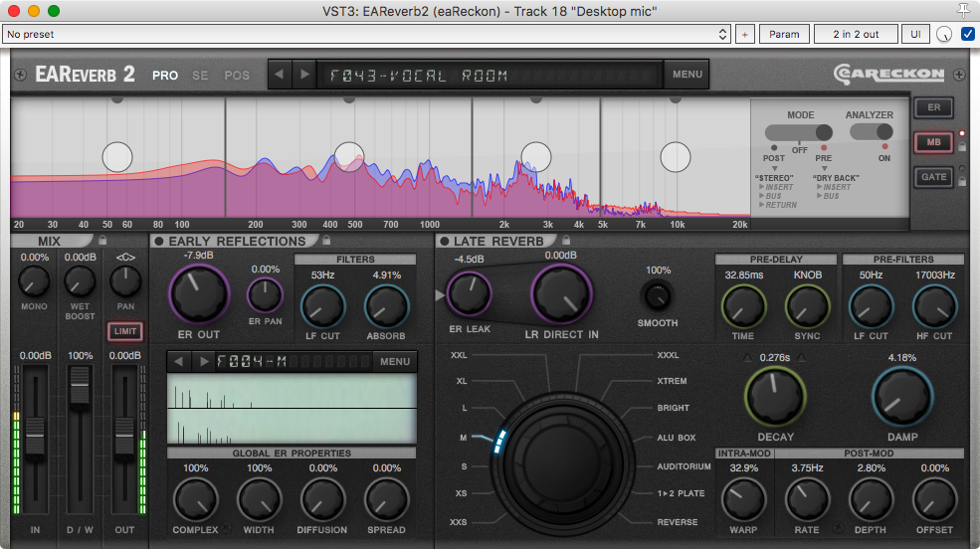Click the pre-delay TIME knob
This screenshot has width=980, height=549.
(744, 306)
